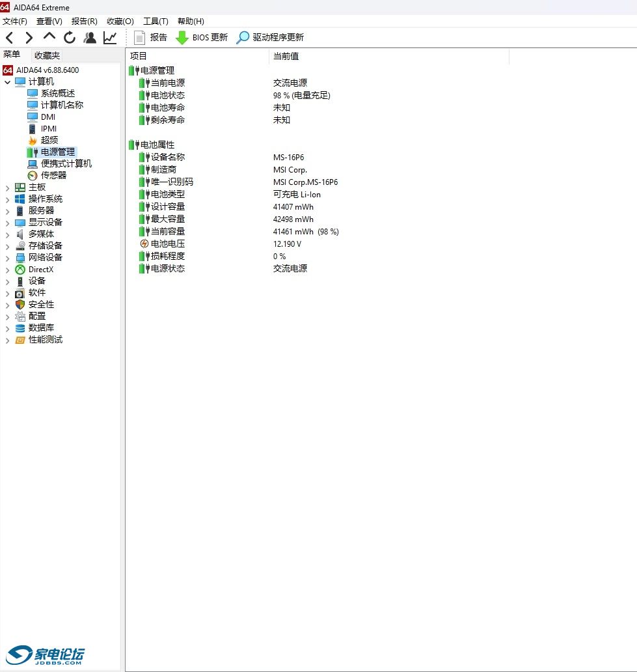
Task: Expand the 显示设备 tree node
Action: pyautogui.click(x=7, y=223)
